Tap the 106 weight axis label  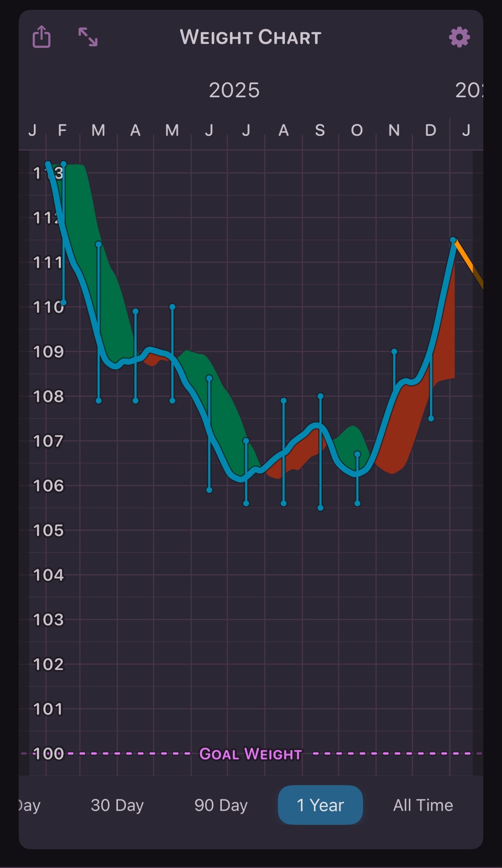[49, 486]
